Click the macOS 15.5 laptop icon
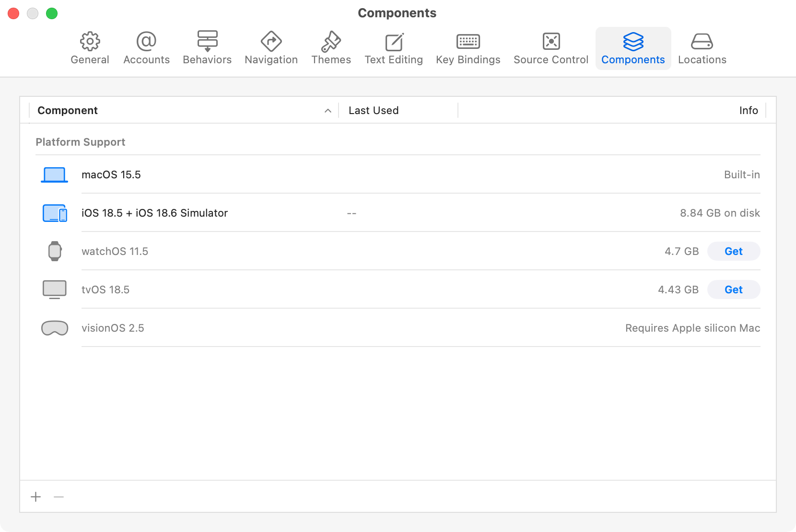 54,175
